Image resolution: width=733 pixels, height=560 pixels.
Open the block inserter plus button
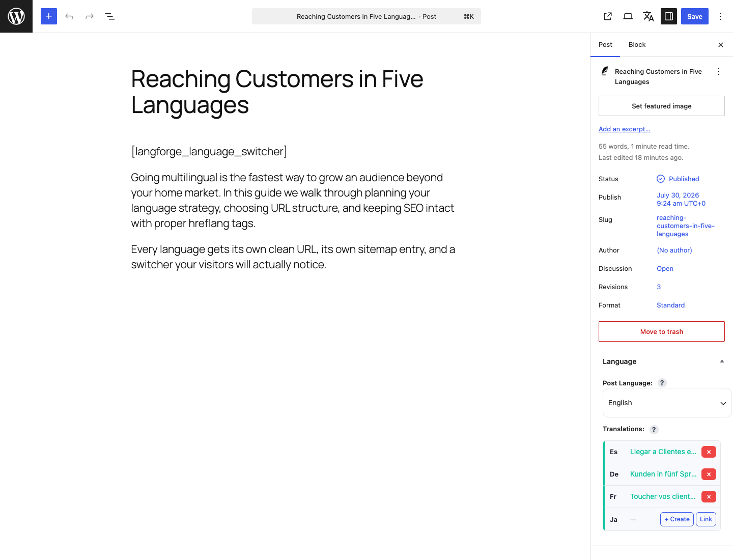(x=49, y=16)
